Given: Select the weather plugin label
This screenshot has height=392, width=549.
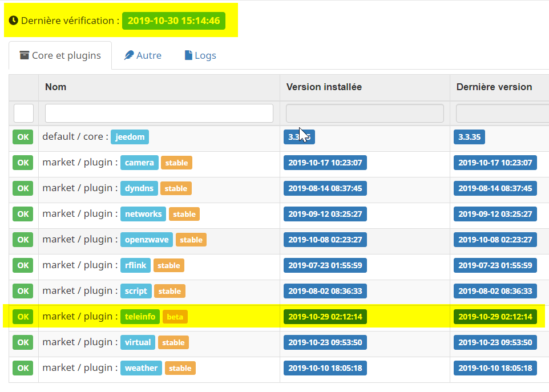Looking at the screenshot, I should click(x=141, y=368).
